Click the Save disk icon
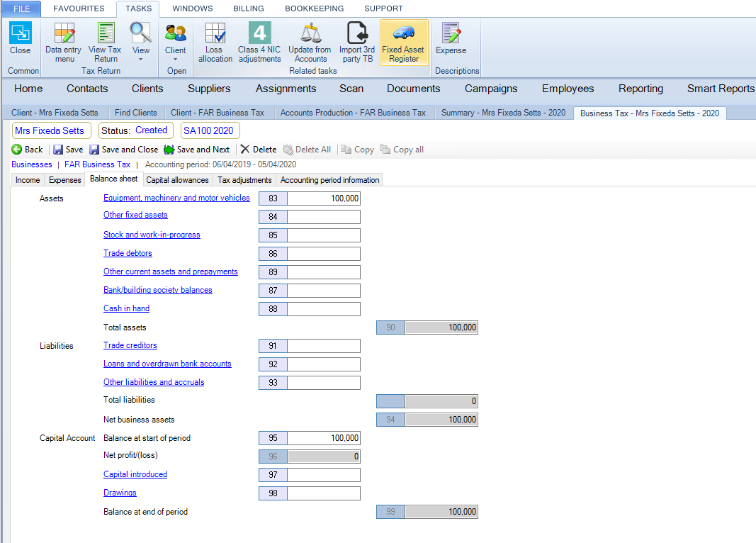 pos(58,150)
